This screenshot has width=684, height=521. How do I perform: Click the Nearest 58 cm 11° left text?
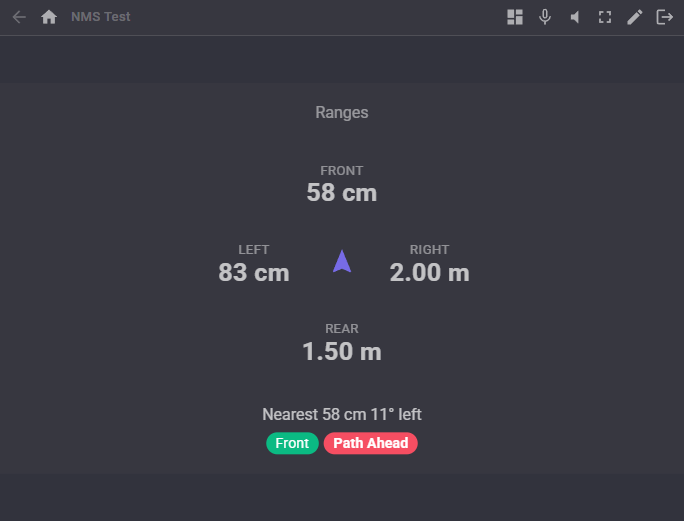(342, 415)
